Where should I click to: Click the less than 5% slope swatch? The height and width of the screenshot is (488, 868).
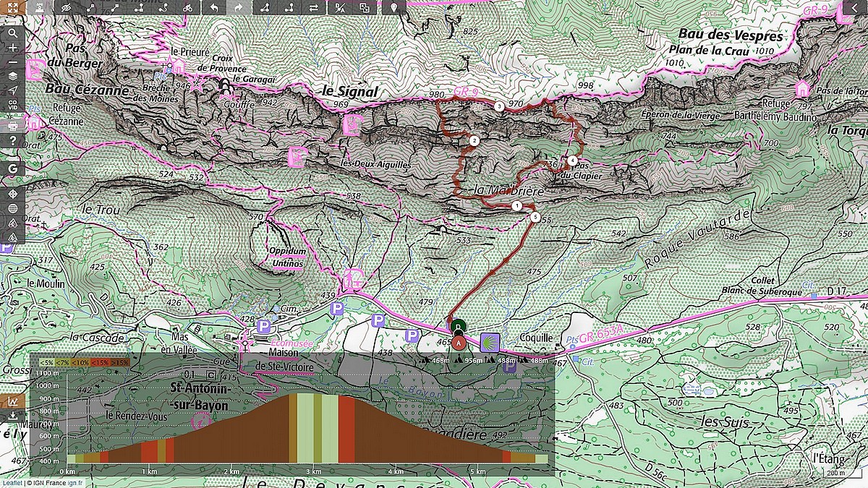[47, 361]
